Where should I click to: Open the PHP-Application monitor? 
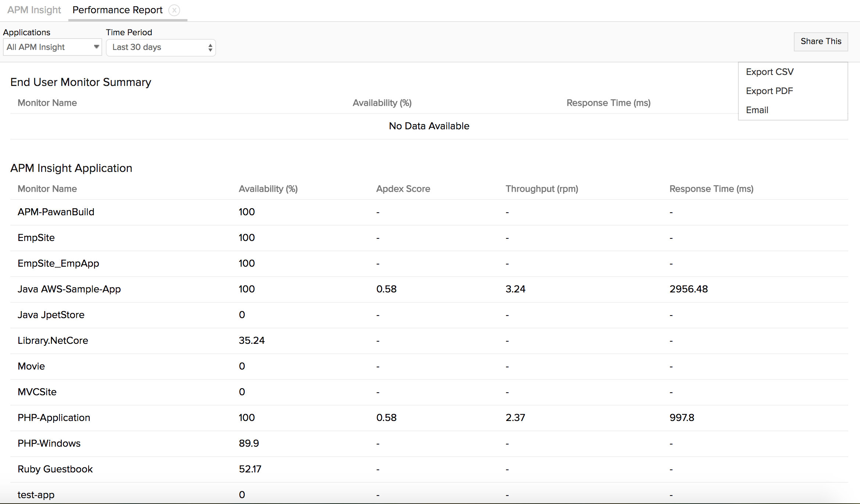click(54, 418)
